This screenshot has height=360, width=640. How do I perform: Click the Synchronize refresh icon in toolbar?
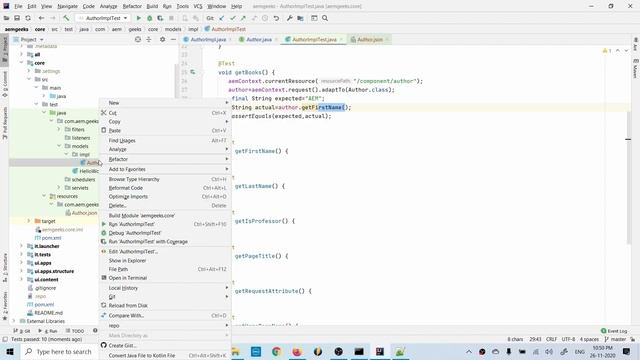pyautogui.click(x=28, y=18)
